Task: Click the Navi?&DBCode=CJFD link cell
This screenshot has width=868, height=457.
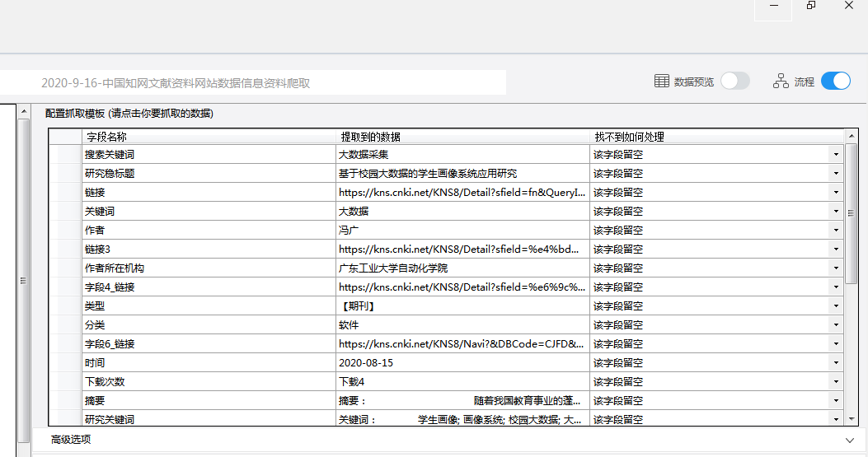Action: pos(462,343)
